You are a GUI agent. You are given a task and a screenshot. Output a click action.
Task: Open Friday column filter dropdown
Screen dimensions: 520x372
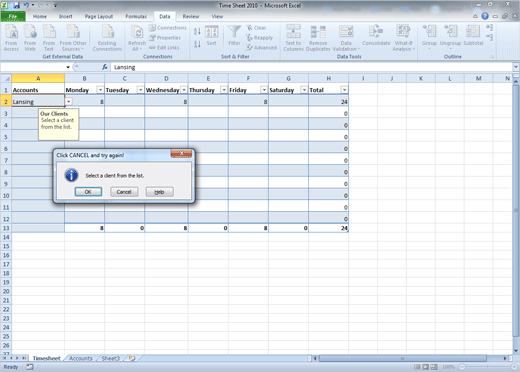point(264,90)
